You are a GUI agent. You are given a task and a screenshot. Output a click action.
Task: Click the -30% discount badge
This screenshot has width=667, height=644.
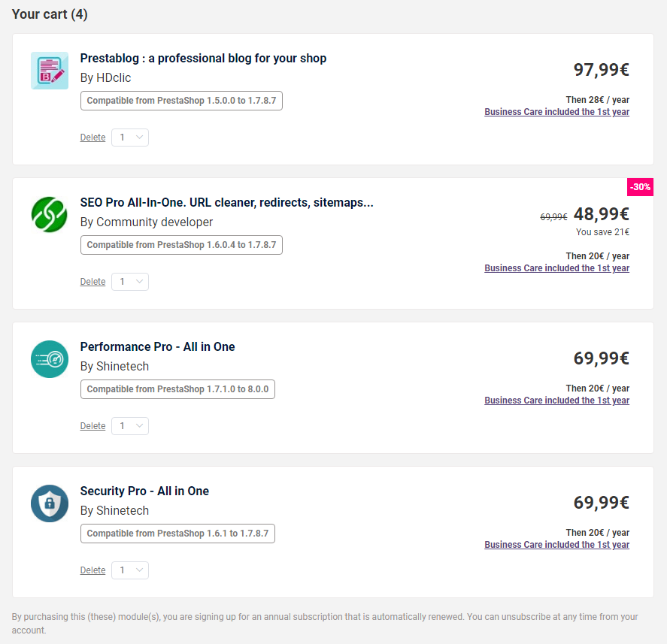click(640, 187)
